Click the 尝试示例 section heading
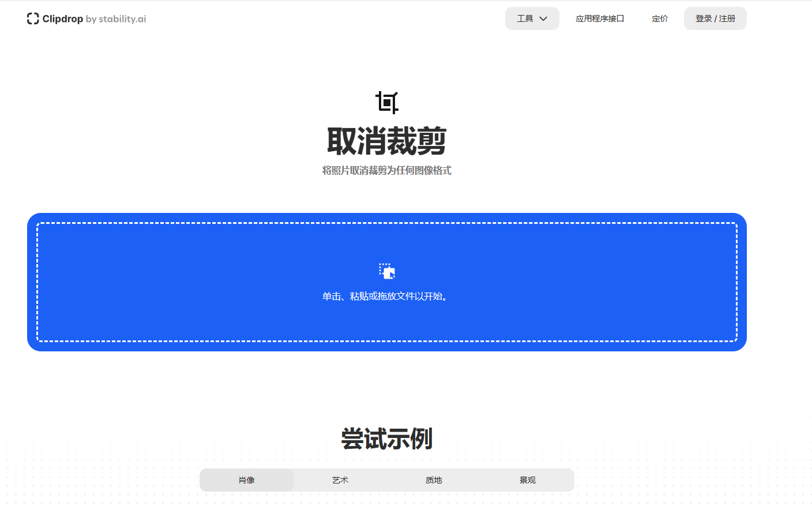The image size is (812, 506). [386, 439]
